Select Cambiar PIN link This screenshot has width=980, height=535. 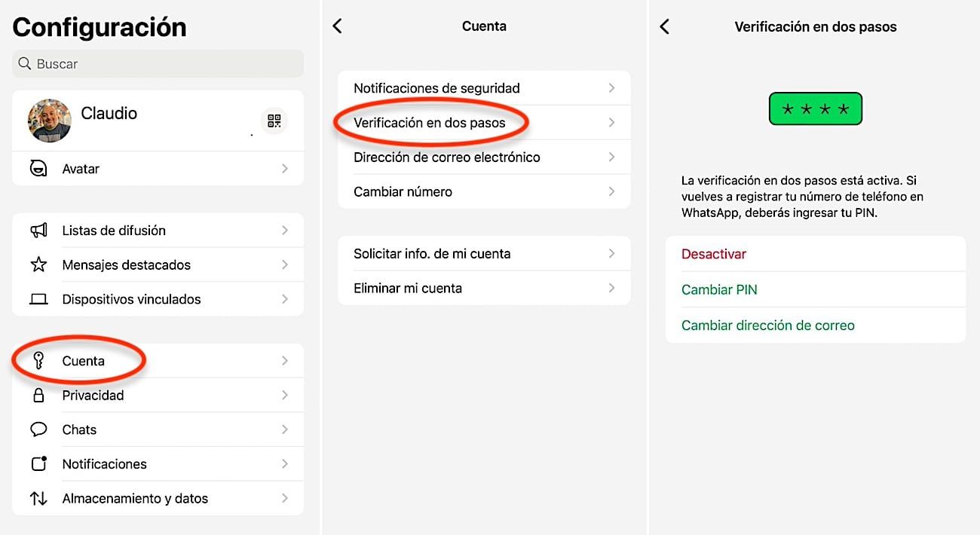click(x=719, y=289)
